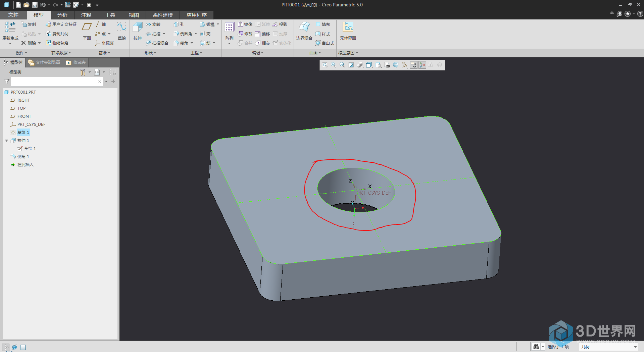
Task: Expand the 形状 group dropdown
Action: pyautogui.click(x=150, y=53)
